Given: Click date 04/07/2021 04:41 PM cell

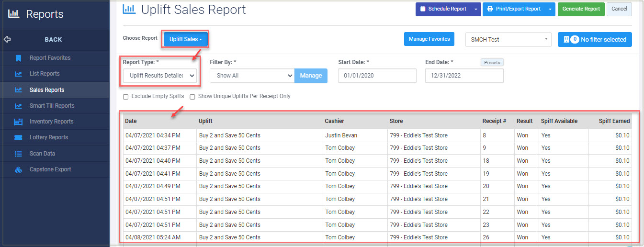Looking at the screenshot, I should [x=160, y=174].
